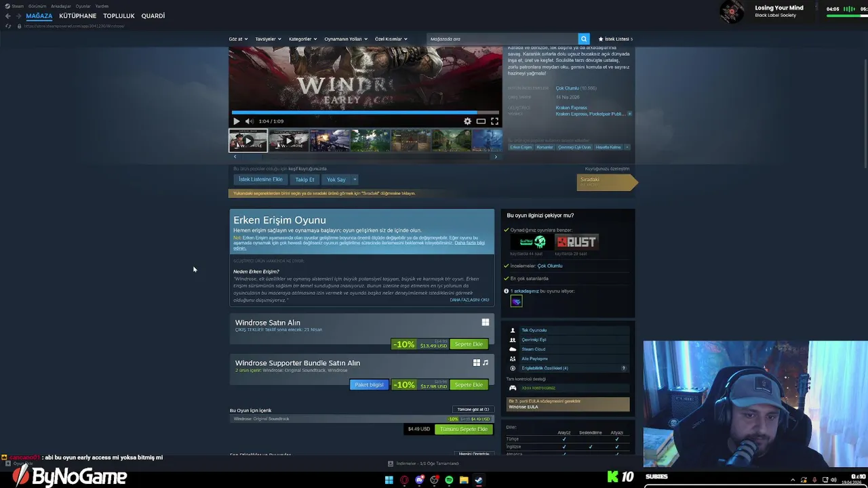Screen dimensions: 868x488
Task: Open File Explorer from the taskbar
Action: [x=464, y=480]
